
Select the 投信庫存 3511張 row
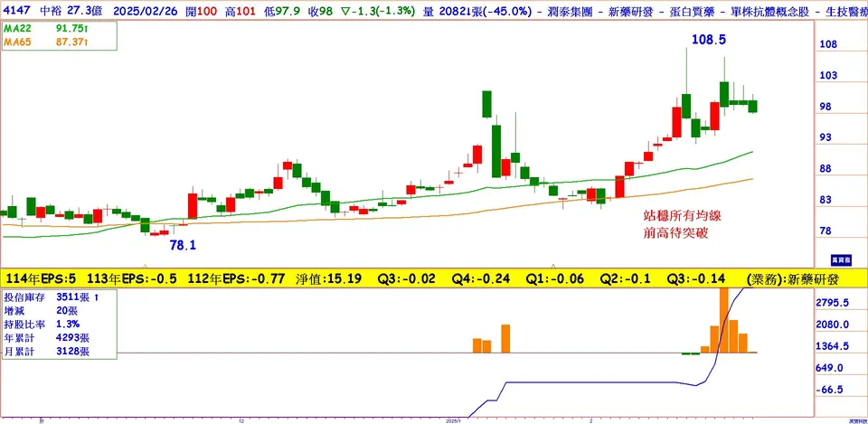point(51,297)
